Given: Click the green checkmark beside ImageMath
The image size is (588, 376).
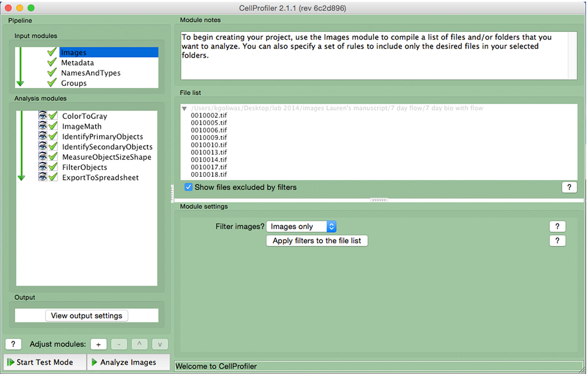Looking at the screenshot, I should [x=53, y=126].
